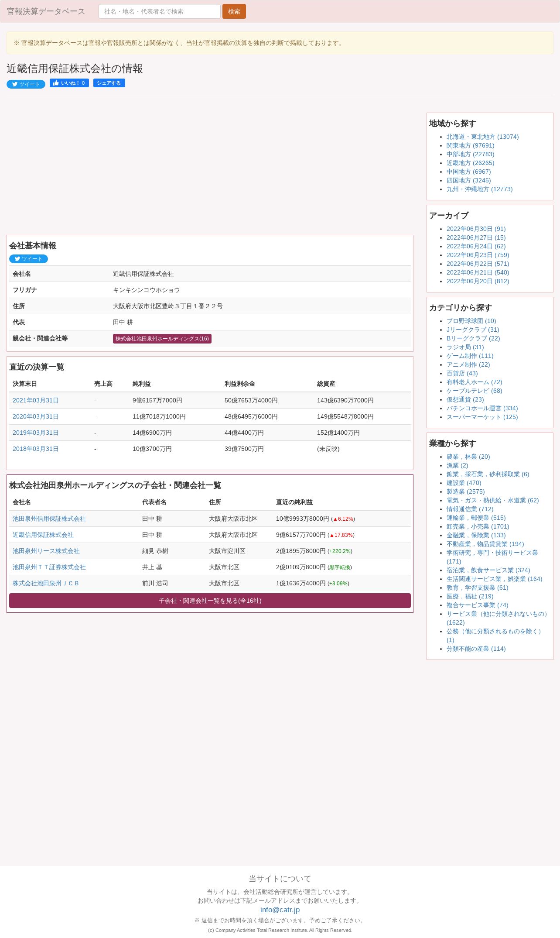The image size is (560, 938).
Task: Open the 株式会社池田泉州ホールディングス(16) parent company badge
Action: coord(162,339)
